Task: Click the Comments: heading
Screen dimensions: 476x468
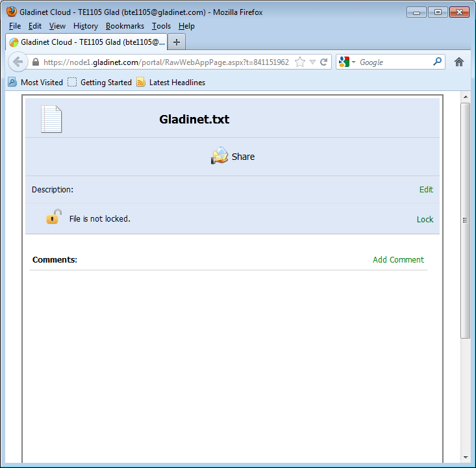Action: [55, 259]
